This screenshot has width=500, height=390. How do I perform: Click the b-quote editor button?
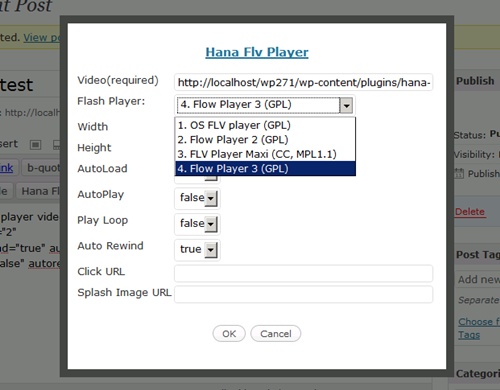pos(41,167)
